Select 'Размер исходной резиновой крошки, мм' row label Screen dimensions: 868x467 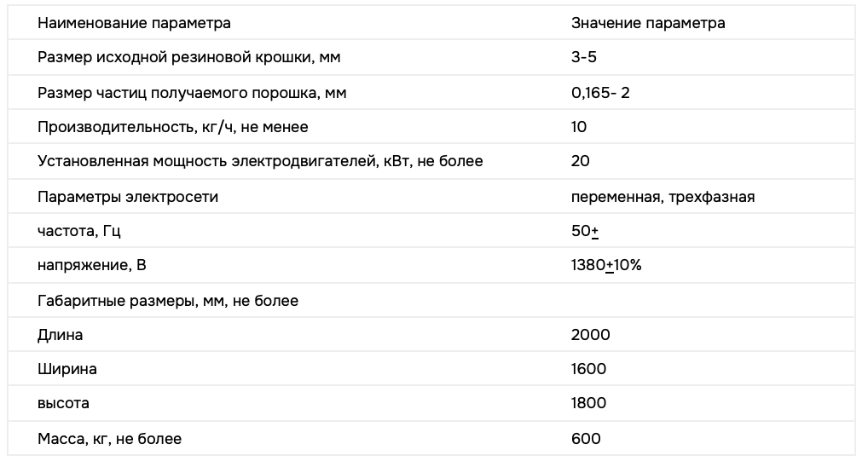coord(188,58)
